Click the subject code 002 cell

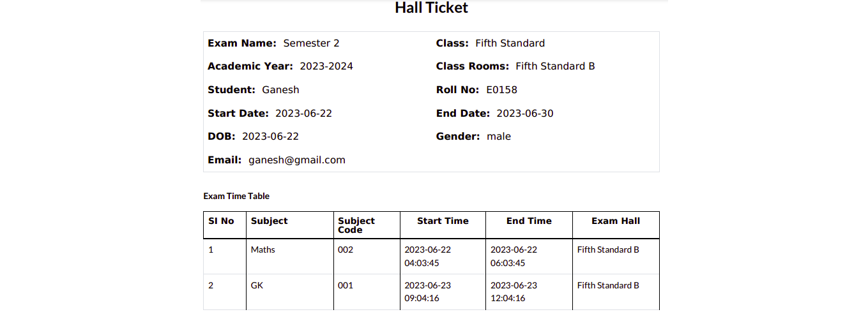(x=345, y=249)
